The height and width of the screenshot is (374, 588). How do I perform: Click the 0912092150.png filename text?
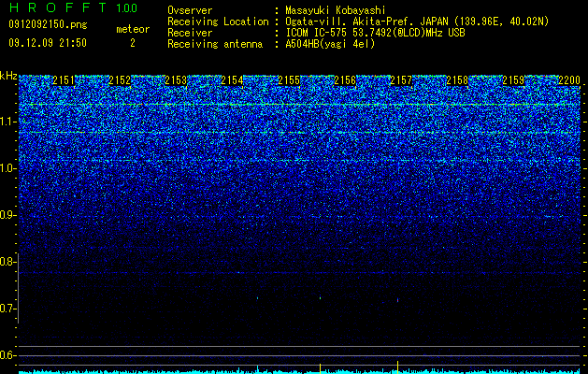click(48, 24)
